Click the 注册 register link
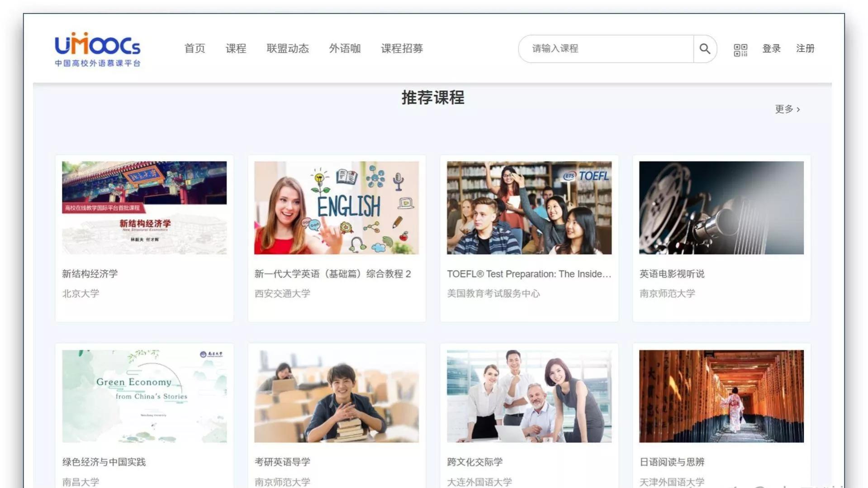868x488 pixels. (x=805, y=48)
